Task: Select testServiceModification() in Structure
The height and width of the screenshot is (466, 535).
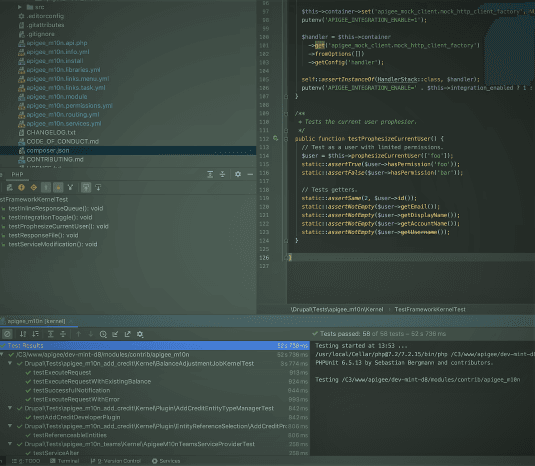Action: (x=53, y=244)
